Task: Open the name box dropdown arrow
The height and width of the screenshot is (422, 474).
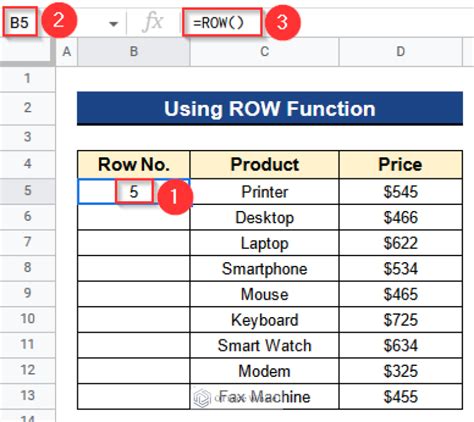Action: click(114, 24)
